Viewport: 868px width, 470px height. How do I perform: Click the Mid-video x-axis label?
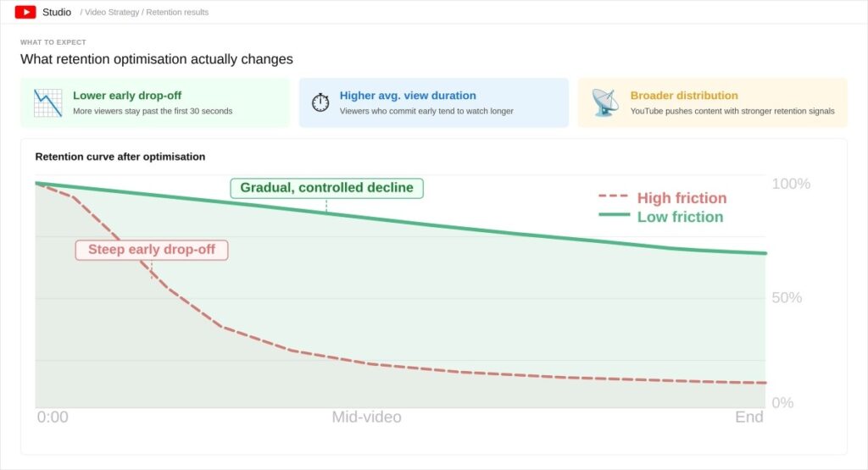coord(366,417)
